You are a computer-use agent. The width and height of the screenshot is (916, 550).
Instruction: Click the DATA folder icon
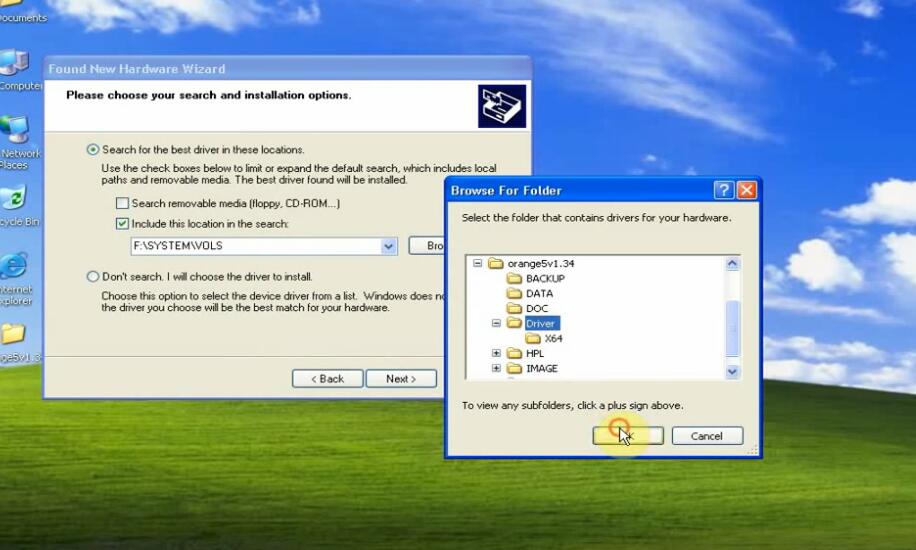point(514,293)
